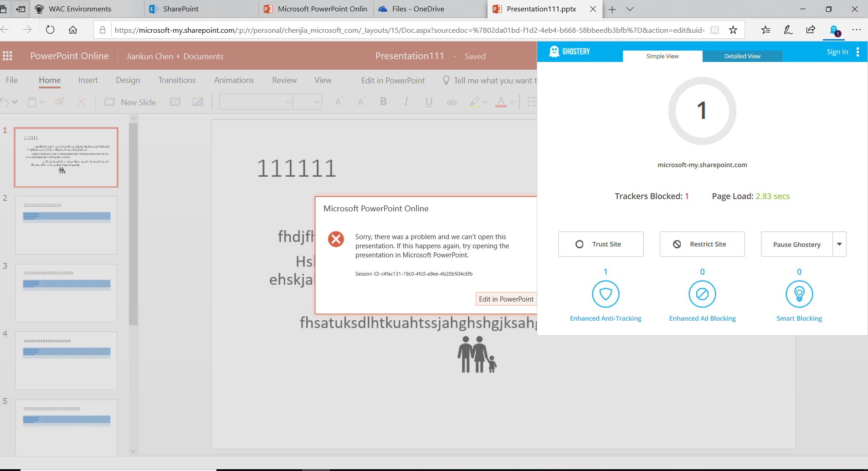Image resolution: width=868 pixels, height=471 pixels.
Task: Toggle Italic formatting
Action: point(406,102)
